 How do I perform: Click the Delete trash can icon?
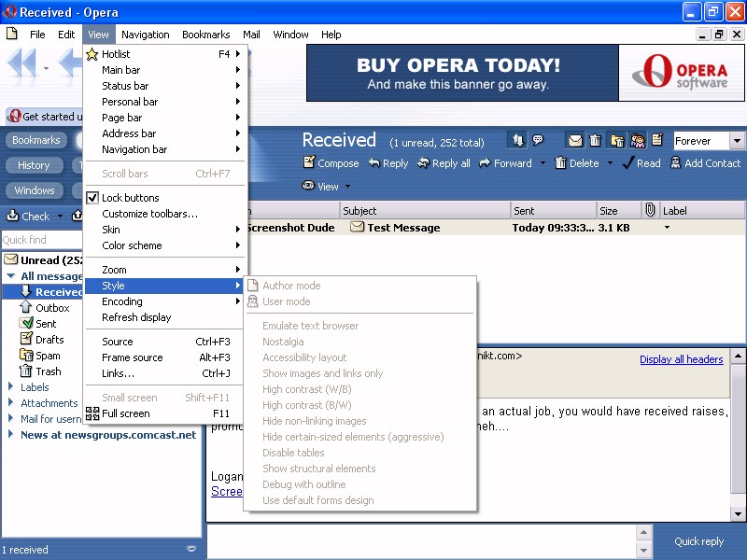pyautogui.click(x=560, y=163)
